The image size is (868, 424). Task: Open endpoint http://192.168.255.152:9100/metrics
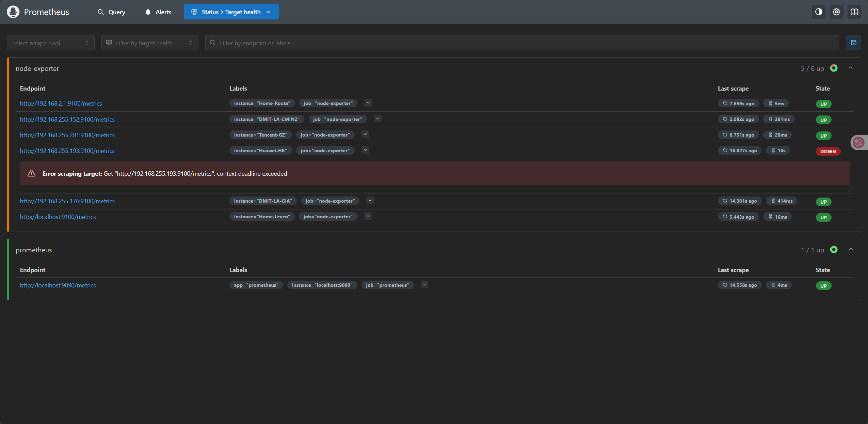(67, 119)
